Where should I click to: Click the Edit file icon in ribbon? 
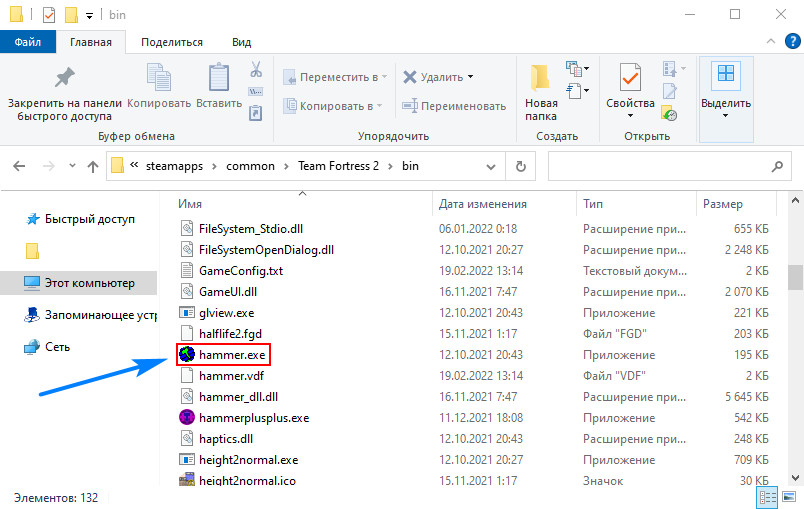[x=670, y=91]
